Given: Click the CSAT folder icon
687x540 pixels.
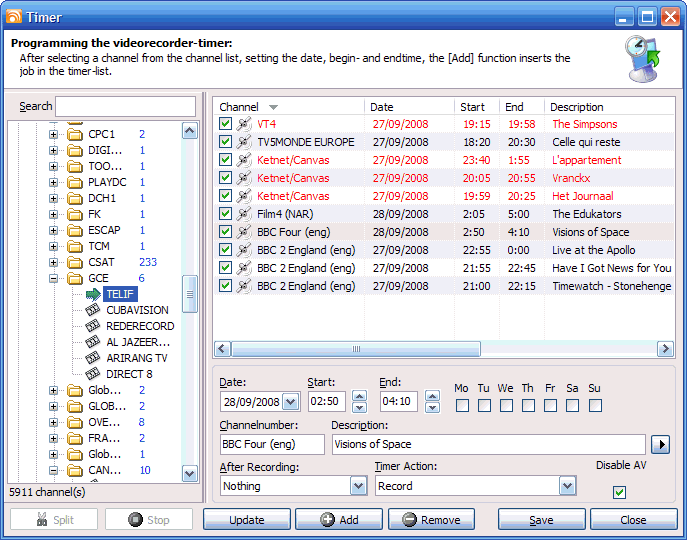Looking at the screenshot, I should [75, 262].
